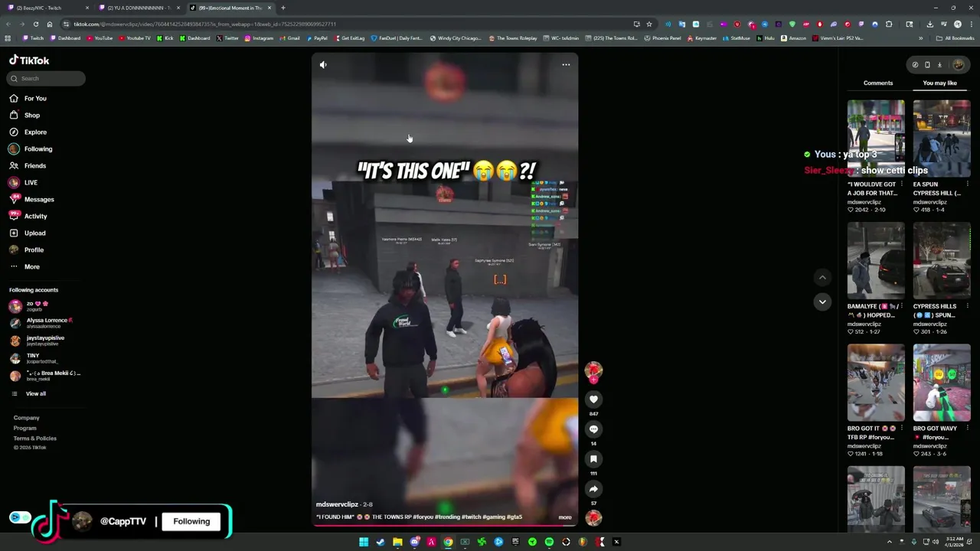The height and width of the screenshot is (551, 980).
Task: Open the Kick bookmark
Action: click(165, 38)
